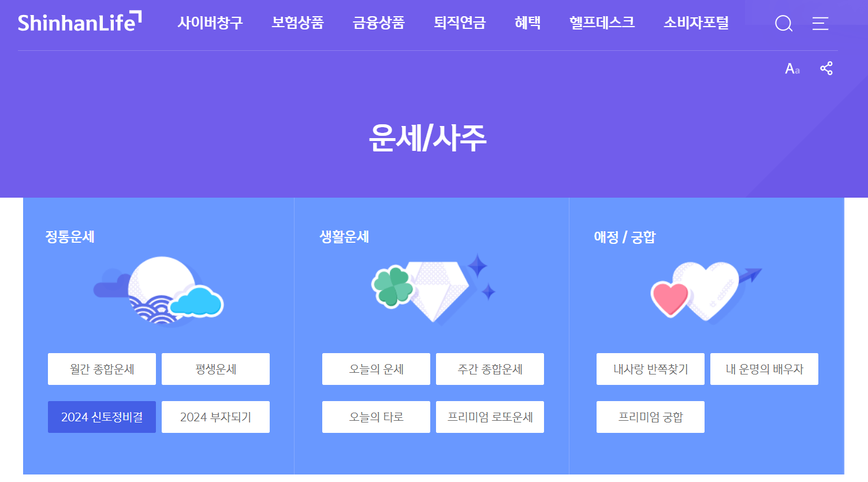This screenshot has width=868, height=482.
Task: Open the hamburger menu icon
Action: pyautogui.click(x=820, y=23)
